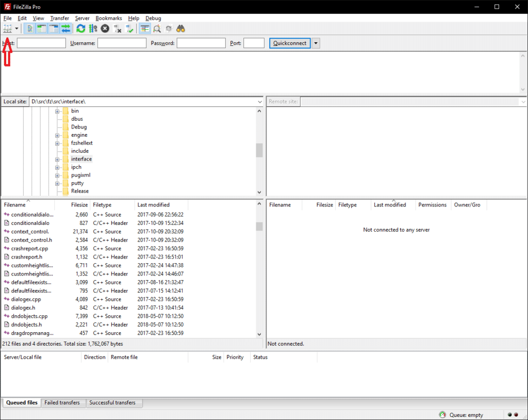Select the crashreport.h file

27,257
